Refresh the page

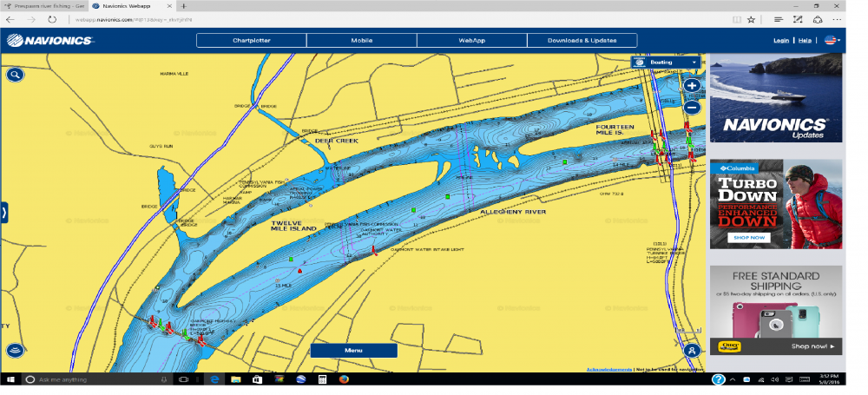point(52,19)
